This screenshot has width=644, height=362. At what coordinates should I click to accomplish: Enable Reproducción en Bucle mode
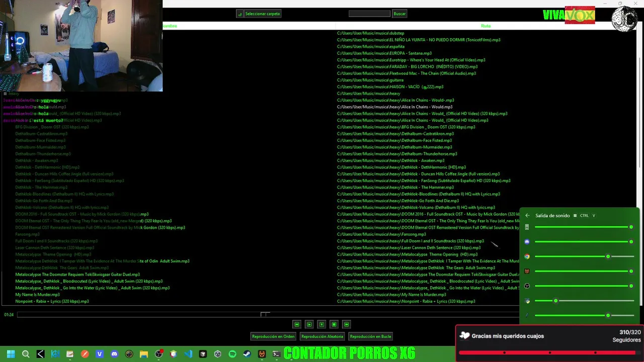point(370,336)
